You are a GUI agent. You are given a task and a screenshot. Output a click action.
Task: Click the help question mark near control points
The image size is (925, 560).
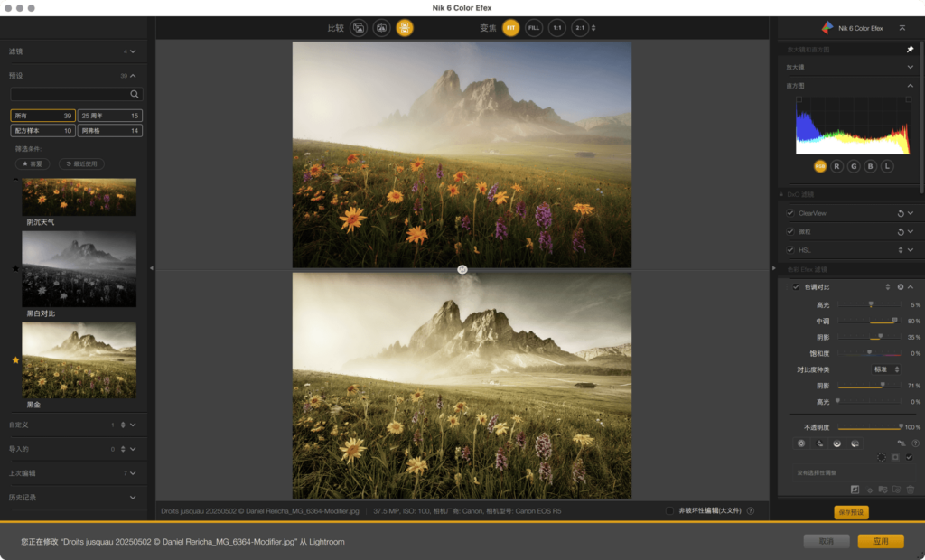pos(916,443)
